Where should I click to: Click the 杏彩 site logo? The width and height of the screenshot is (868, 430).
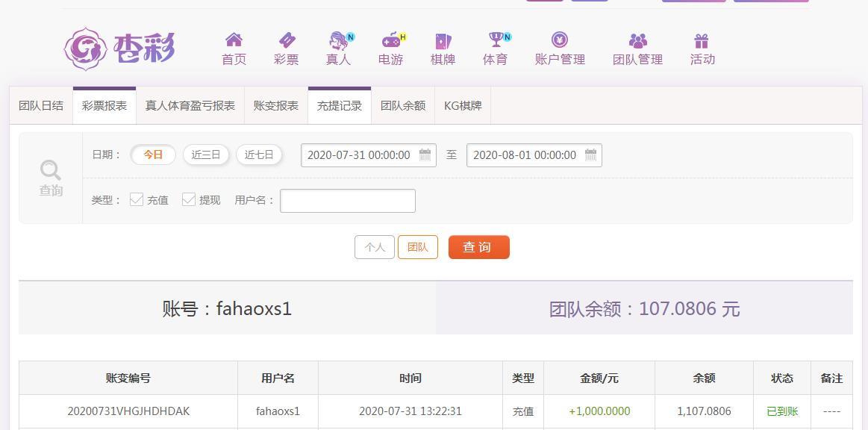click(119, 49)
